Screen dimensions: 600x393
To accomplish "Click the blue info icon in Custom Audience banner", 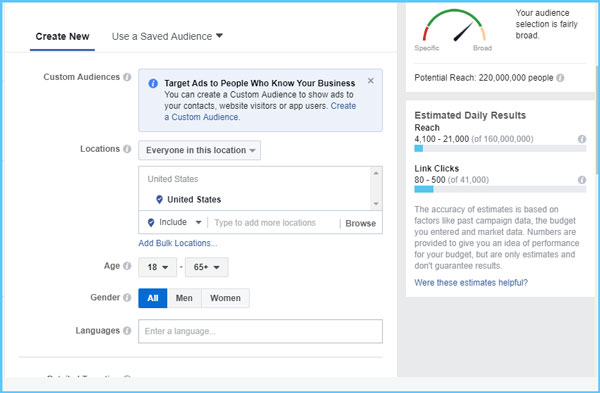I will (x=153, y=83).
